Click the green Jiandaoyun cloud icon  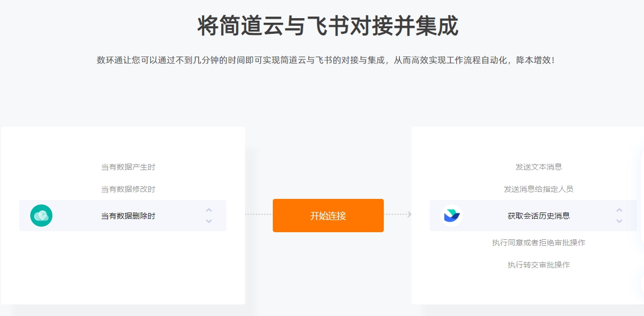tap(41, 216)
